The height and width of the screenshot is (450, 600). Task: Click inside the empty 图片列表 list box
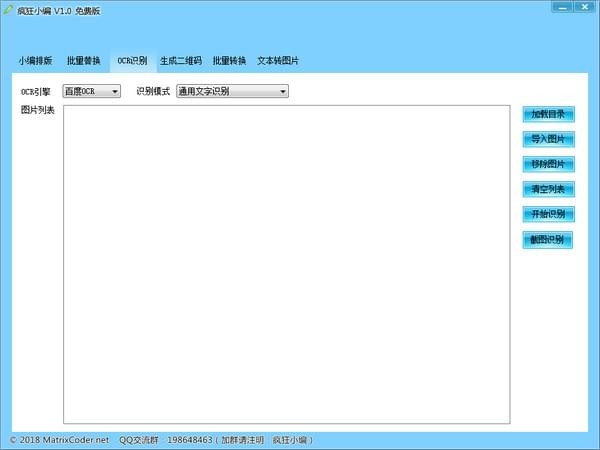pyautogui.click(x=287, y=264)
